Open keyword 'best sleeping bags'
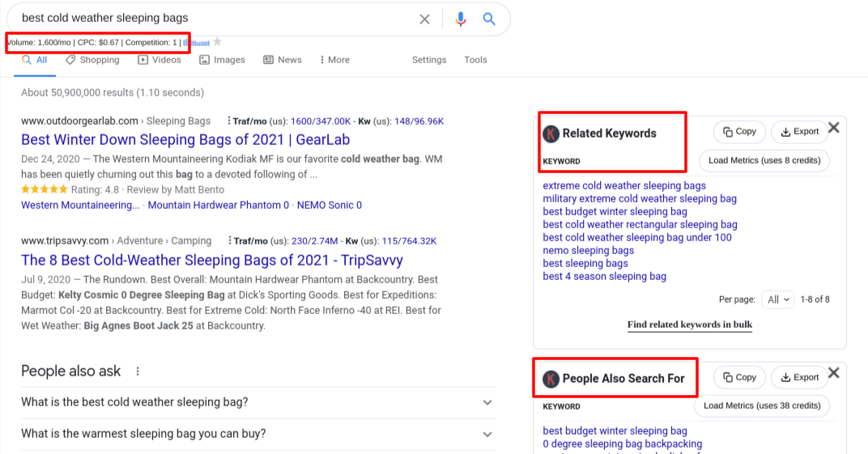Screen dimensions: 868x454 pos(585,264)
